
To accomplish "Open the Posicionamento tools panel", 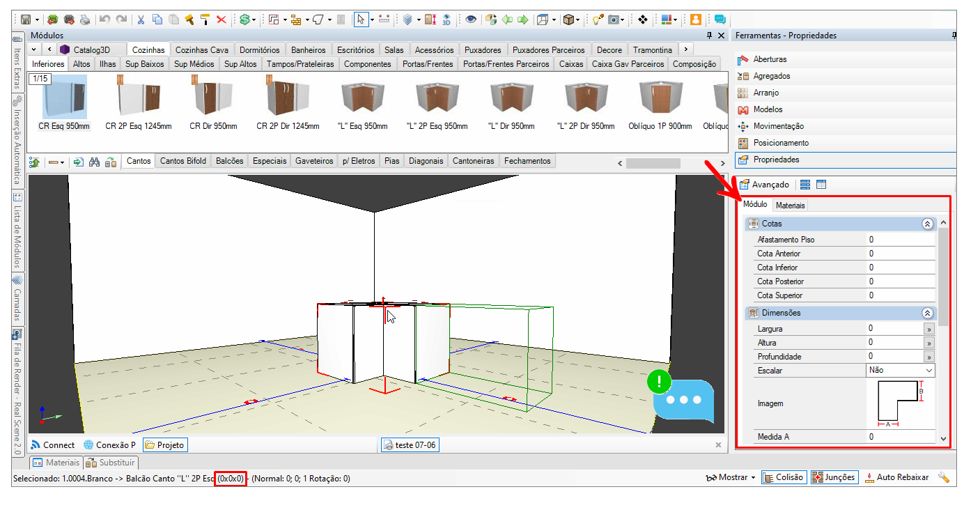I will coord(781,143).
